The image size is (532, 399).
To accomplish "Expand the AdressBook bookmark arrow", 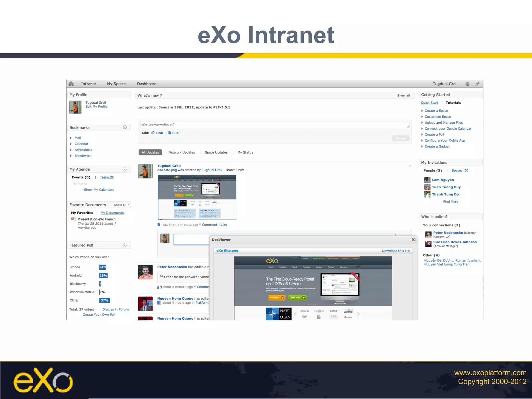I will click(x=71, y=150).
